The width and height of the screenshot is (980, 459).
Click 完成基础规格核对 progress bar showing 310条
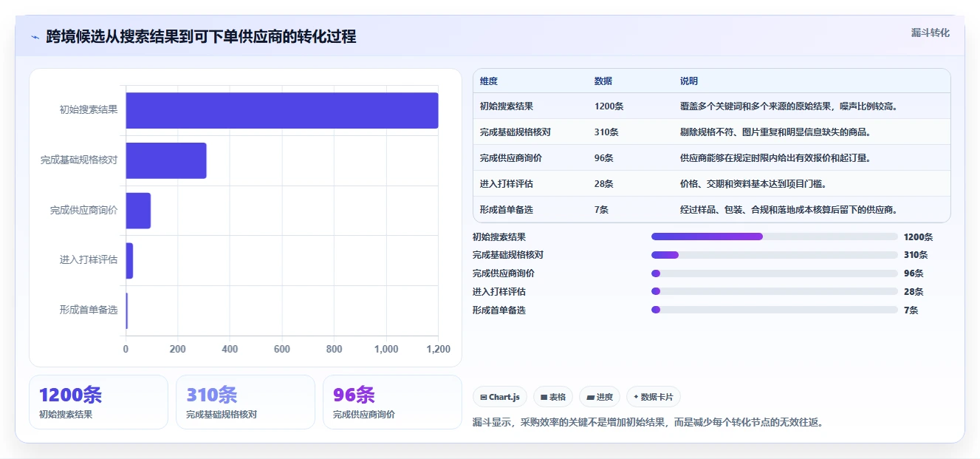(775, 255)
